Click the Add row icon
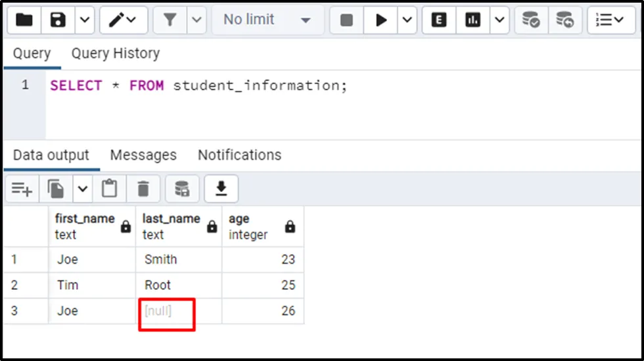The width and height of the screenshot is (644, 361). pos(22,189)
